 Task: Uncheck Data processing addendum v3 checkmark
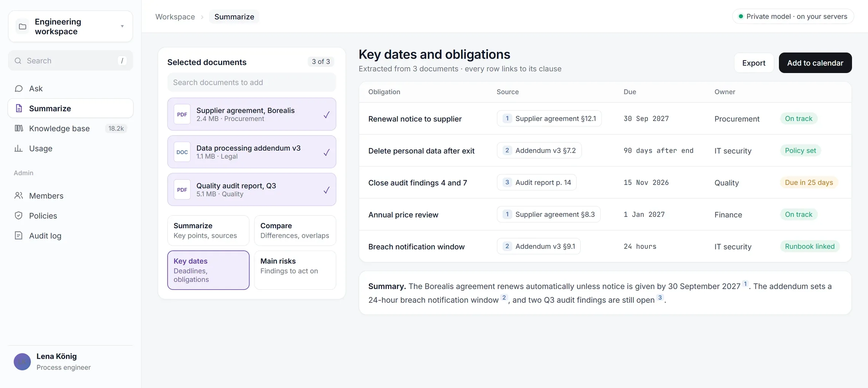tap(327, 152)
